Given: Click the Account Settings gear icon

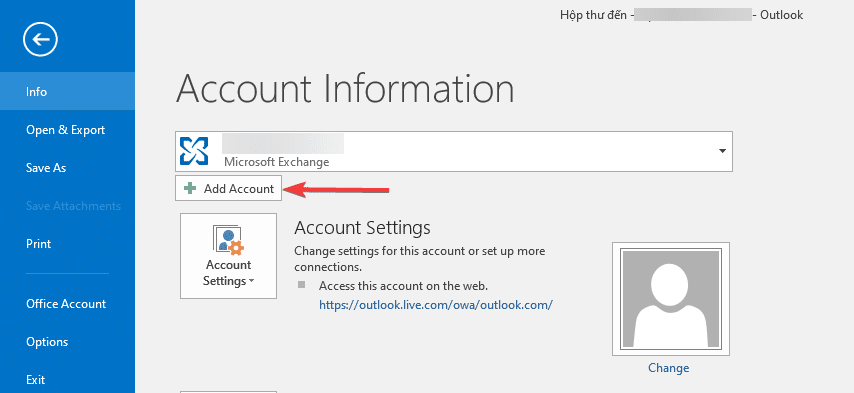Looking at the screenshot, I should point(228,239).
